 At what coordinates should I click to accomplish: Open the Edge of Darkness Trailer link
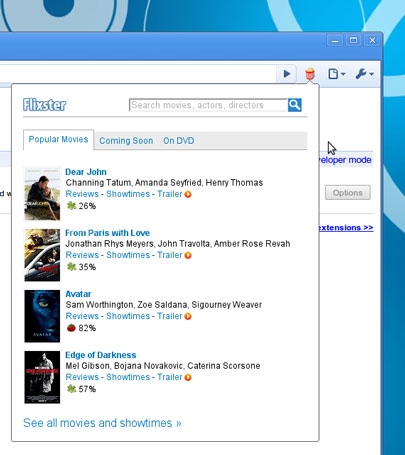coord(170,377)
